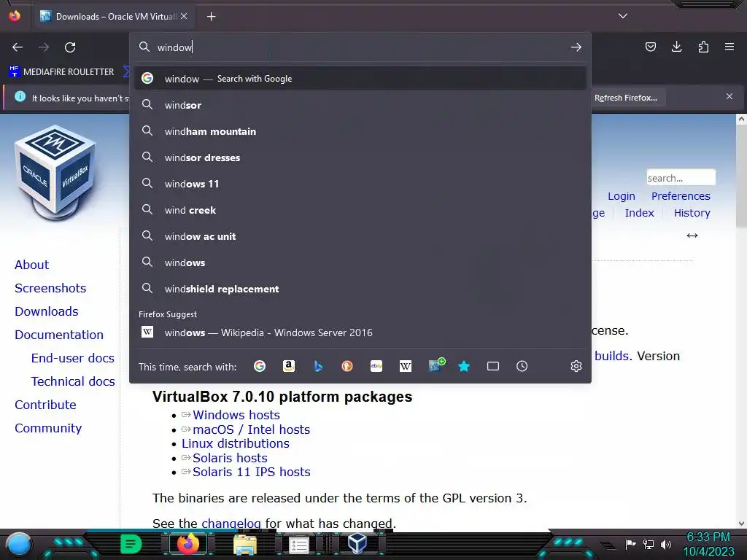
Task: Click the volume speaker tray icon
Action: point(665,544)
